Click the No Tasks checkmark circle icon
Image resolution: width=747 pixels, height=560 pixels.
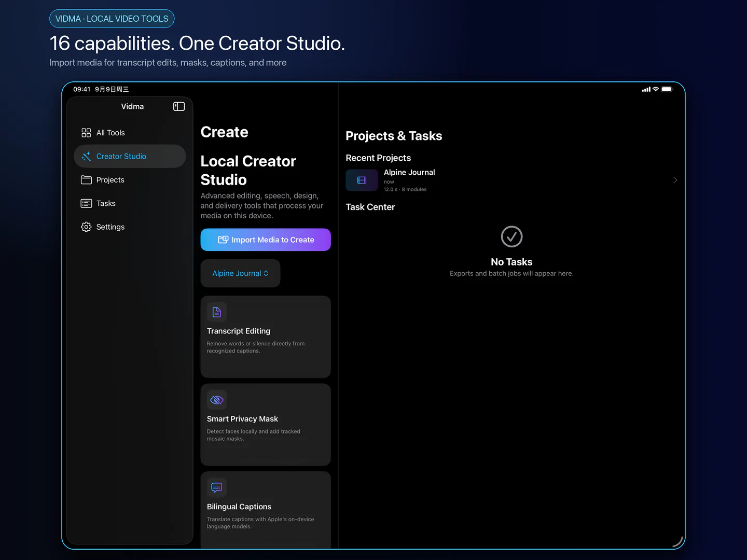(511, 236)
